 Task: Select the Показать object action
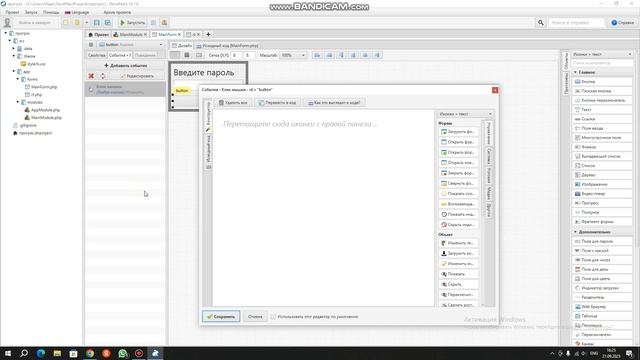458,274
